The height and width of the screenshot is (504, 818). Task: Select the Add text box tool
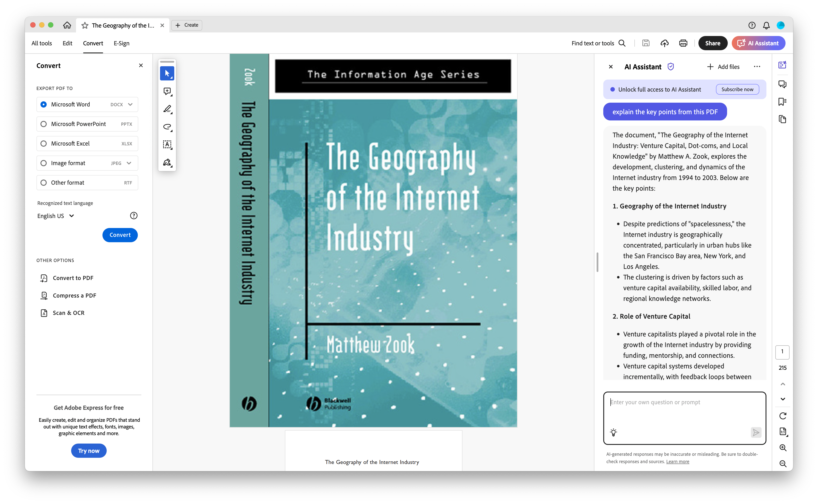click(x=167, y=145)
